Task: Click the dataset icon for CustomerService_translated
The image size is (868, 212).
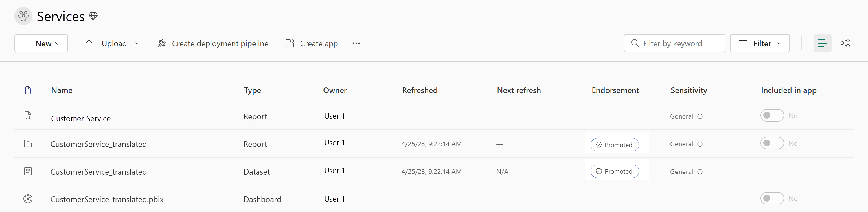Action: [x=28, y=171]
